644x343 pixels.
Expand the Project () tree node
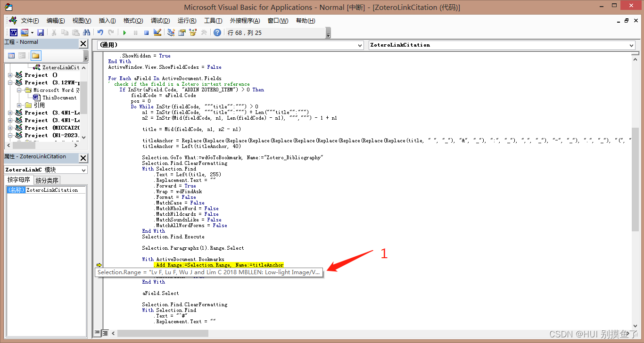point(10,75)
